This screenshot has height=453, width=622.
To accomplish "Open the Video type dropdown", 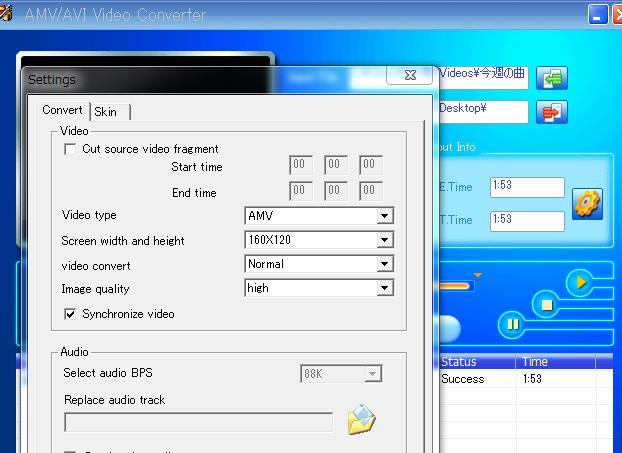I will 384,216.
